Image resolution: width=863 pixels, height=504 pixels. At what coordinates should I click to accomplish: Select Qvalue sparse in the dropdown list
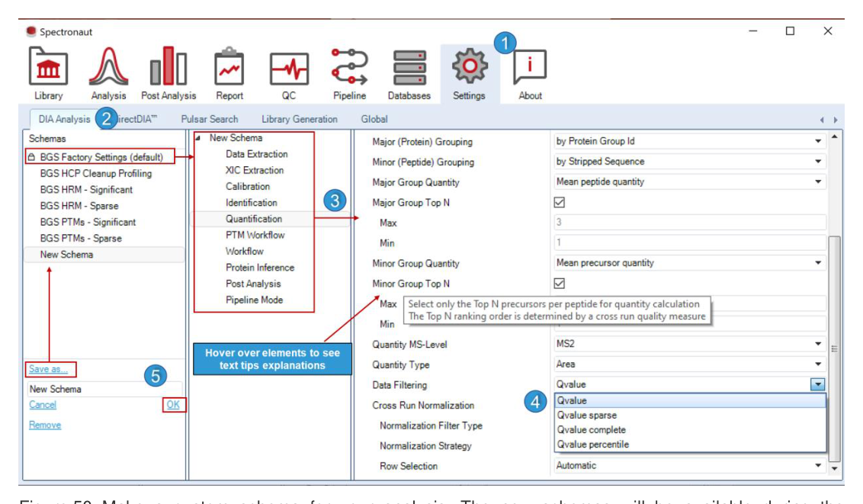coord(690,416)
